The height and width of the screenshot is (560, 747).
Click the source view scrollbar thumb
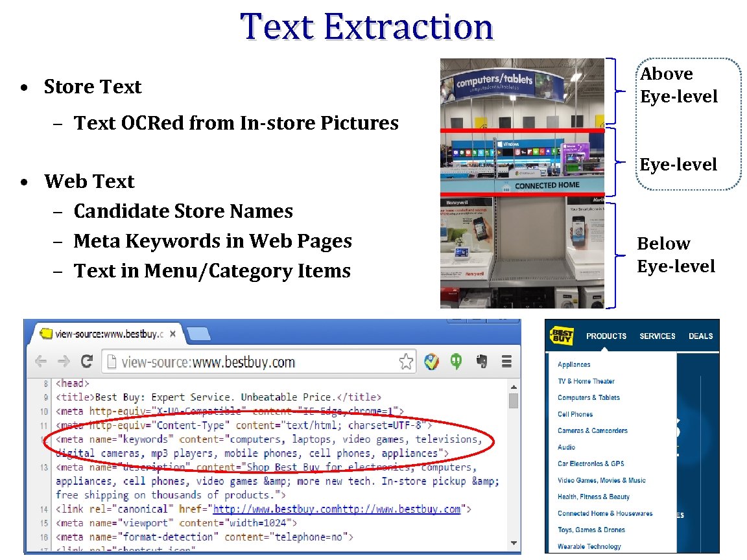(513, 401)
